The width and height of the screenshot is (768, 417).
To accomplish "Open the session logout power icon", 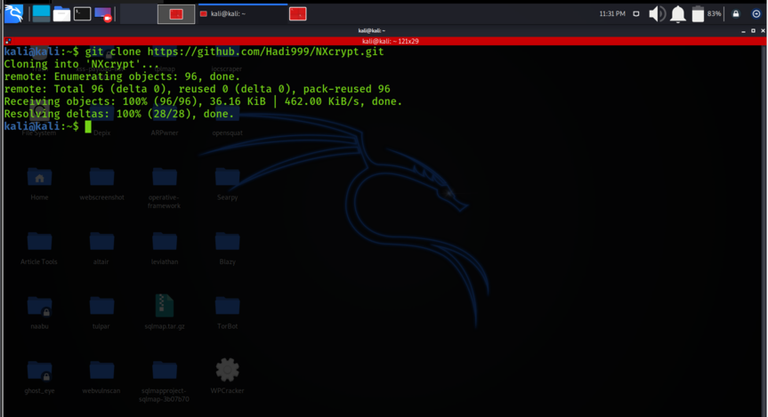I will tap(756, 14).
